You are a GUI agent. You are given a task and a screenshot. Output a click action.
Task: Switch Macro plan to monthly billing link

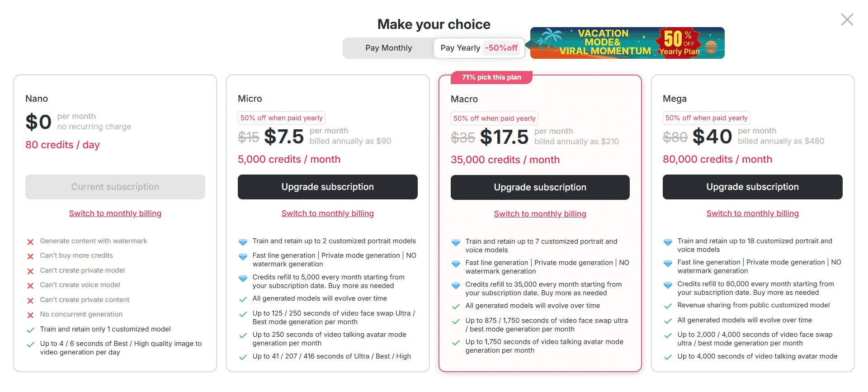(540, 214)
